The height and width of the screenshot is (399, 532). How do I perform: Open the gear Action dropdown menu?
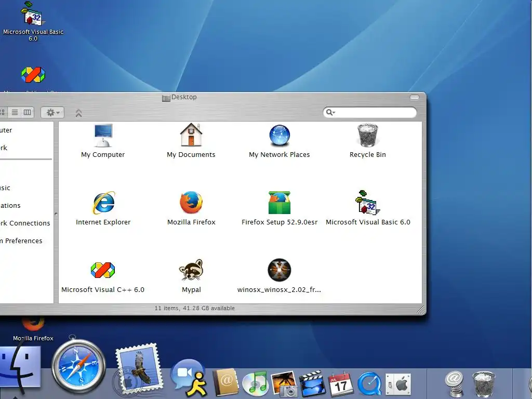(52, 112)
